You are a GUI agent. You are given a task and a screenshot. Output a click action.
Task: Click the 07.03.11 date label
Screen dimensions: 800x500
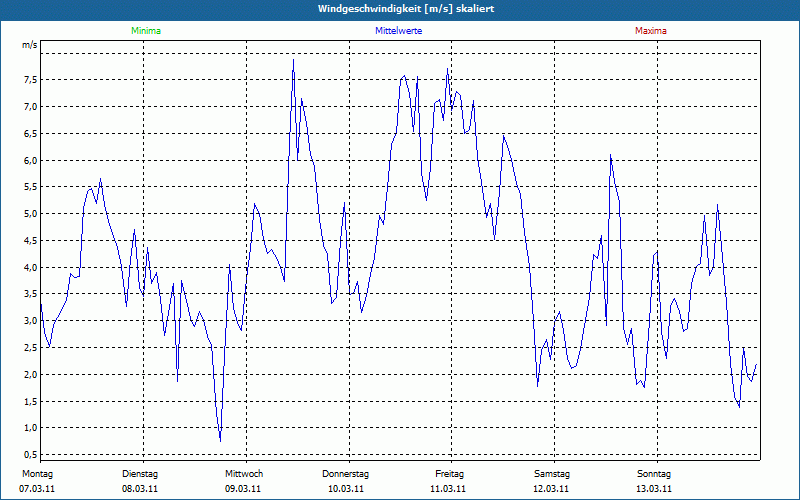pyautogui.click(x=37, y=489)
